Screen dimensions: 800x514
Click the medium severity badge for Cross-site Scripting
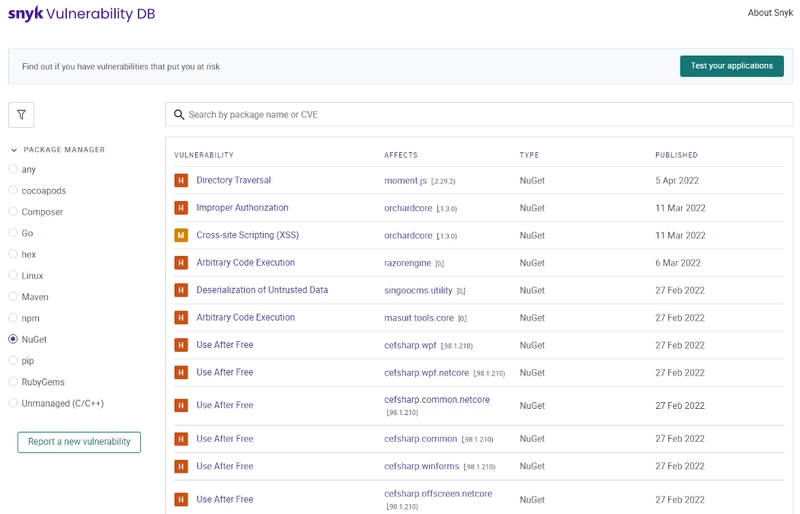click(x=181, y=235)
